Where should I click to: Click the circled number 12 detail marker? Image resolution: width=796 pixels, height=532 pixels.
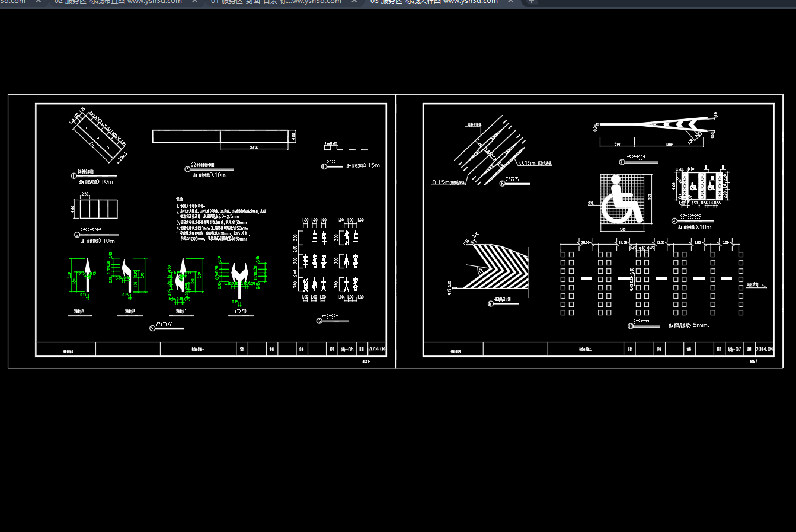click(x=319, y=321)
